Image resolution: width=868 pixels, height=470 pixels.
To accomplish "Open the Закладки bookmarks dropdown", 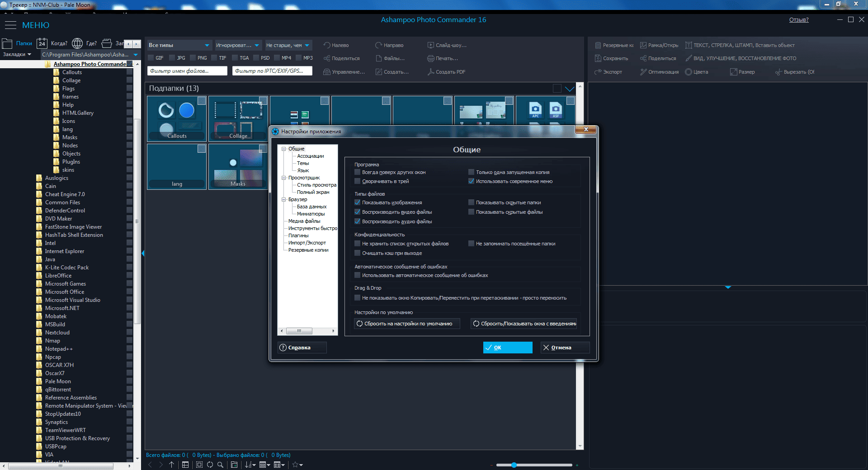I will point(17,54).
